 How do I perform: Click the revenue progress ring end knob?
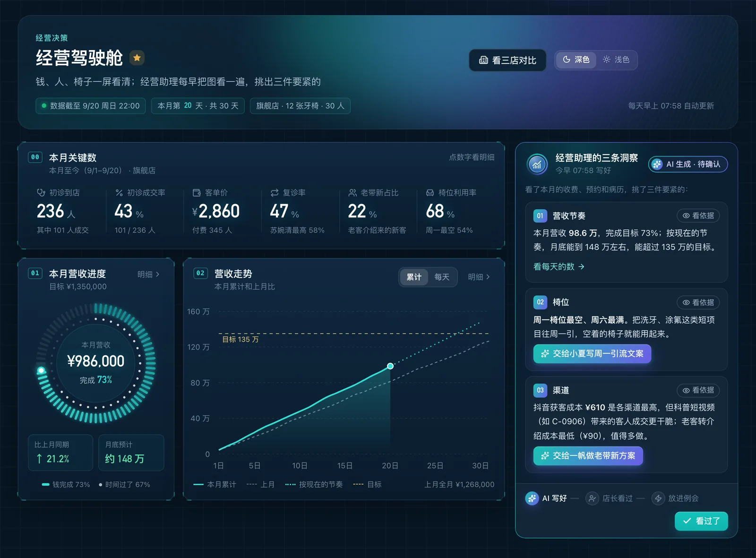(41, 370)
